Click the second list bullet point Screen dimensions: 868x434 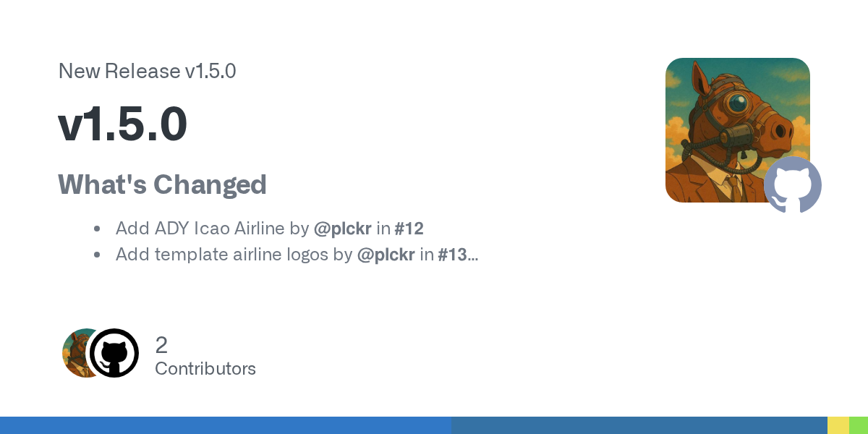point(97,255)
